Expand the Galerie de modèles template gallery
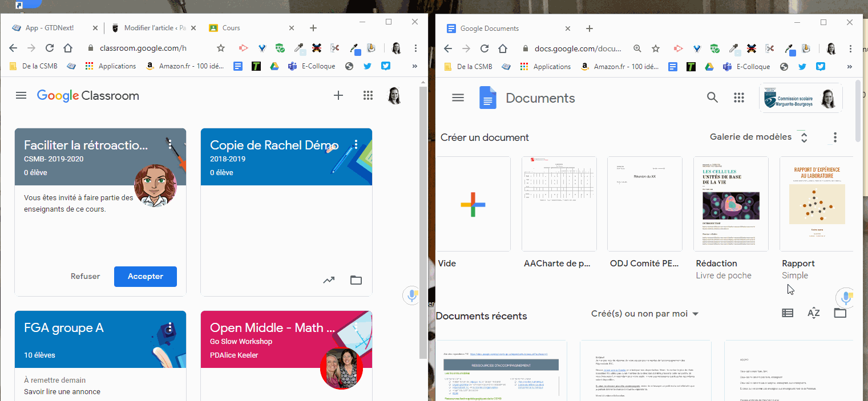868x401 pixels. click(x=758, y=137)
